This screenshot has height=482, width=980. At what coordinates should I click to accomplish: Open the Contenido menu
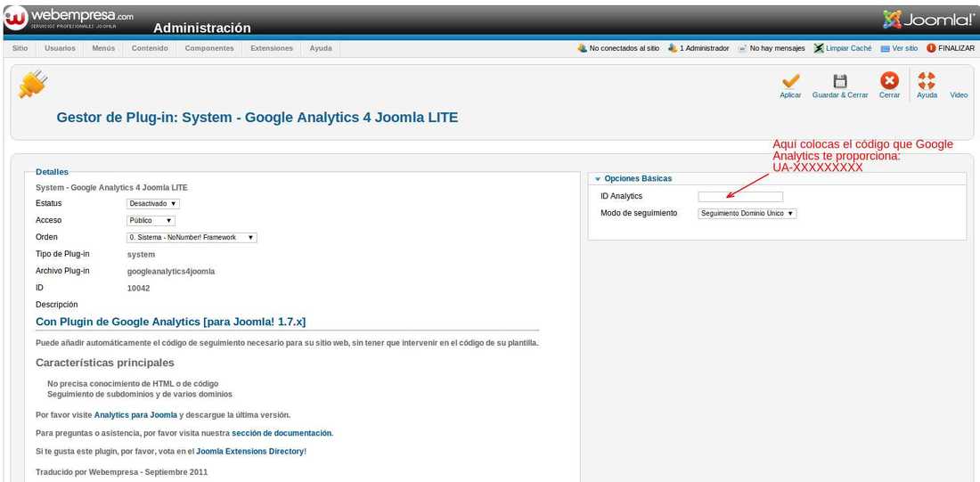click(x=150, y=48)
